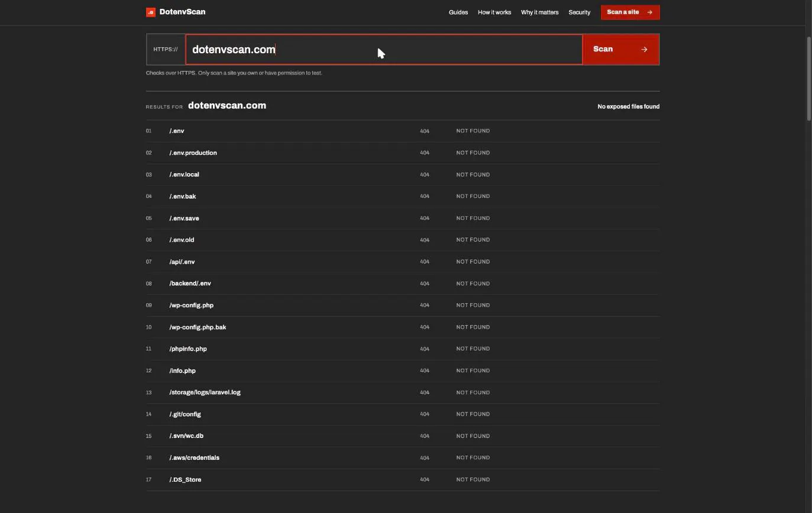
Task: Select the /api/.env path text
Action: 182,262
